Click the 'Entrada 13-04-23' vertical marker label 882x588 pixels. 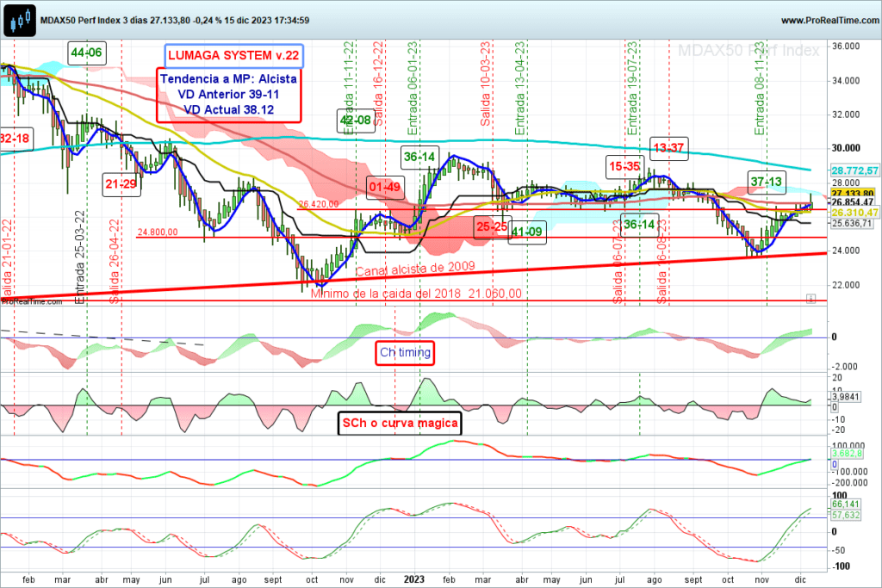(x=519, y=88)
